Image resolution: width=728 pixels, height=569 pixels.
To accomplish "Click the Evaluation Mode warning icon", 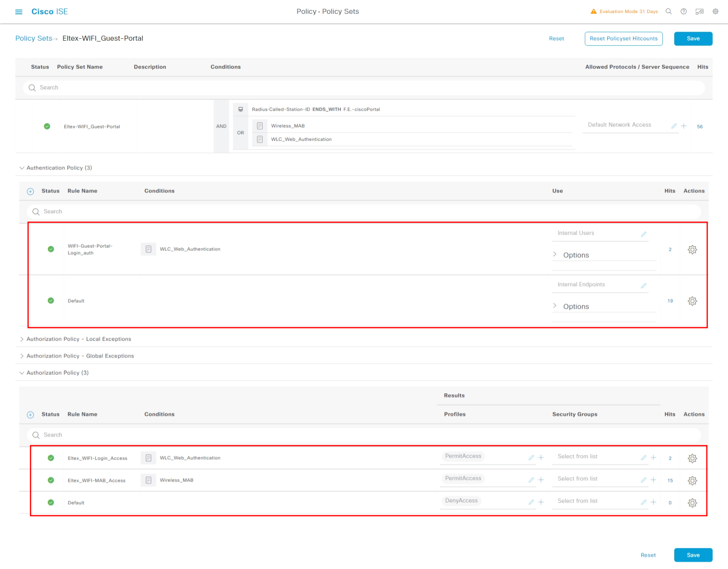I will point(594,11).
